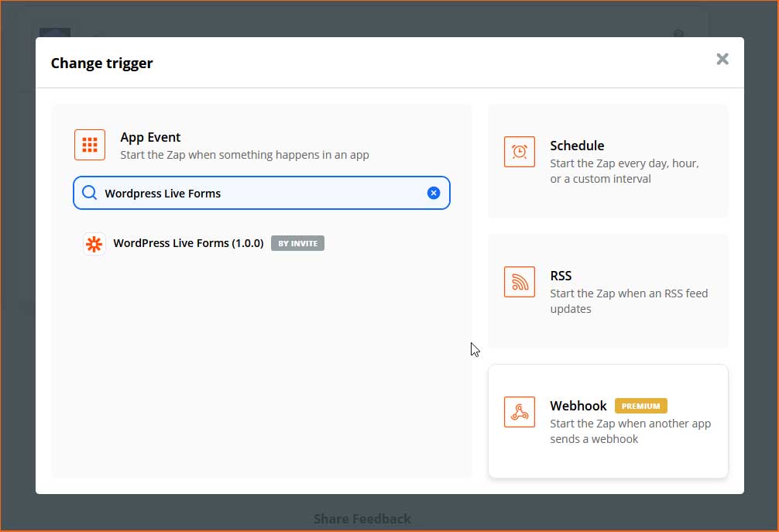This screenshot has height=532, width=779.
Task: Clear the app search text
Action: [x=433, y=193]
